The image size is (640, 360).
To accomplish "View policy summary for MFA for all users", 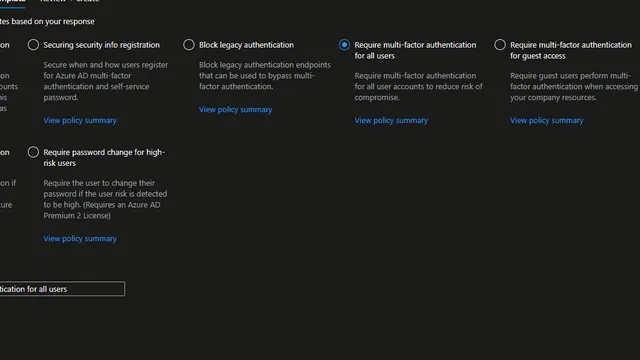I will point(391,120).
